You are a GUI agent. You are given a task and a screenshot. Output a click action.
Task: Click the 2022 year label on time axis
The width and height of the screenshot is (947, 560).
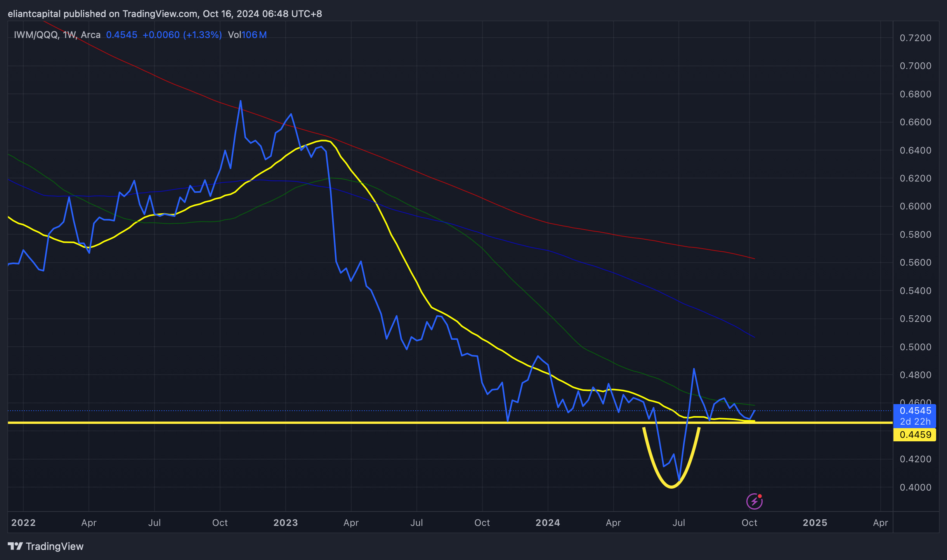click(23, 523)
